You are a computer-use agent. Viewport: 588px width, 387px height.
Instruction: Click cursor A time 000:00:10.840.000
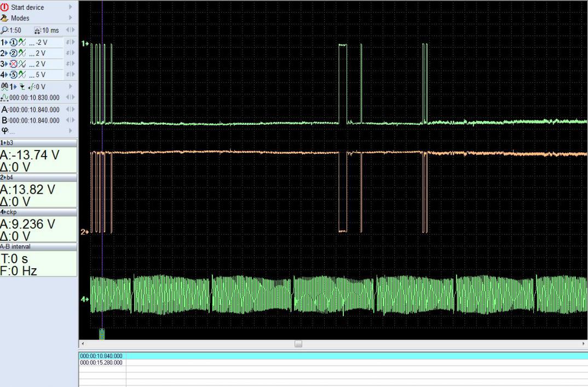click(x=34, y=109)
